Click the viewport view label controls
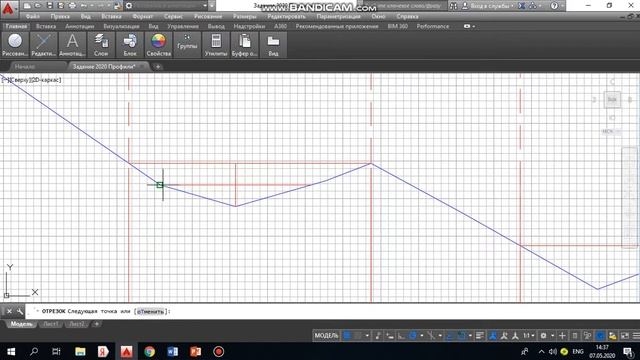The width and height of the screenshot is (640, 360). [x=31, y=80]
